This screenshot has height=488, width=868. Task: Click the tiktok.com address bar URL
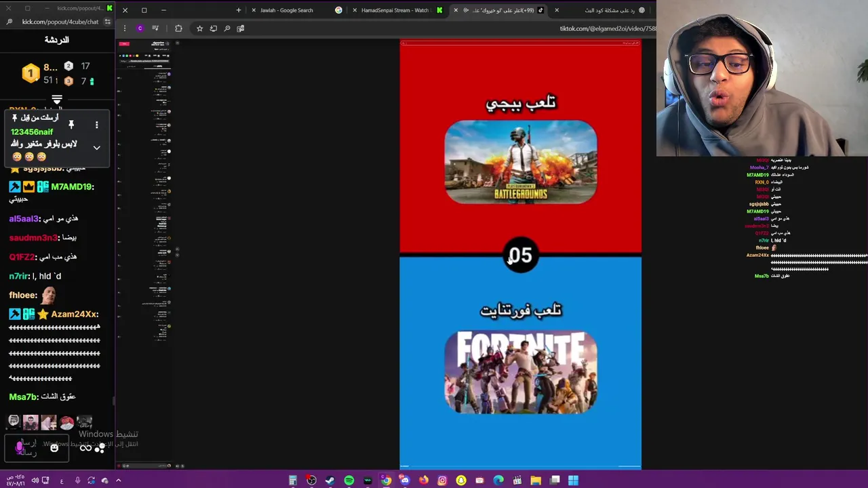608,28
